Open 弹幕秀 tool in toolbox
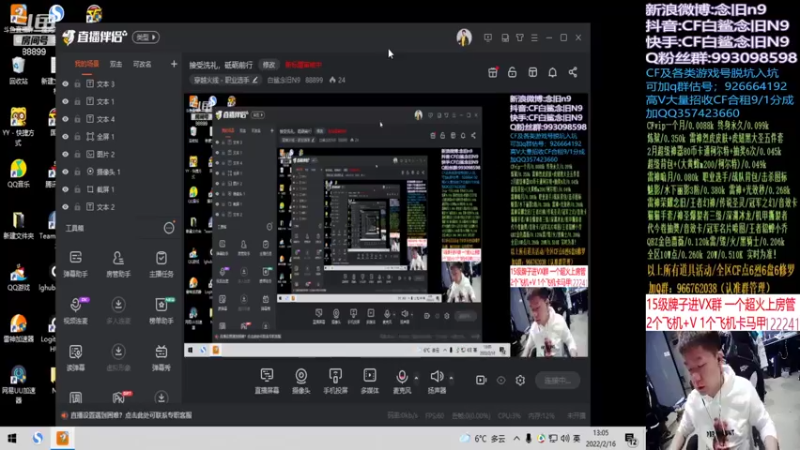 pyautogui.click(x=161, y=358)
